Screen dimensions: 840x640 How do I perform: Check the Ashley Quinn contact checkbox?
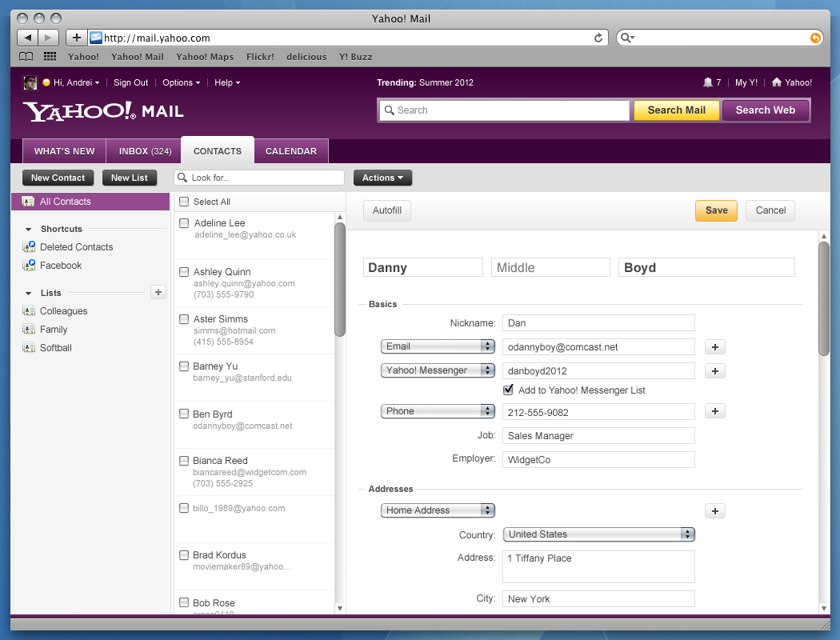pyautogui.click(x=184, y=271)
